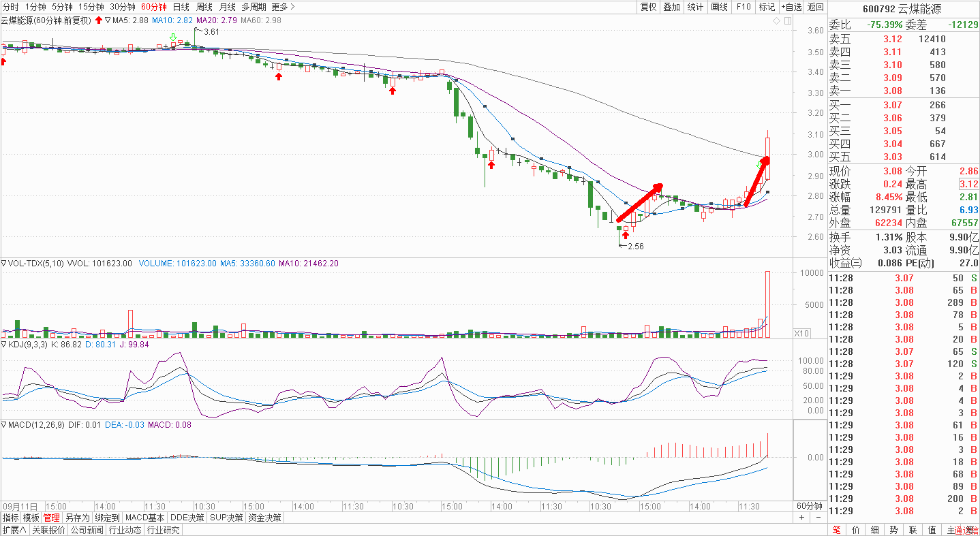The width and height of the screenshot is (980, 536).
Task: Click the 3.61 high price marker
Action: coord(211,32)
